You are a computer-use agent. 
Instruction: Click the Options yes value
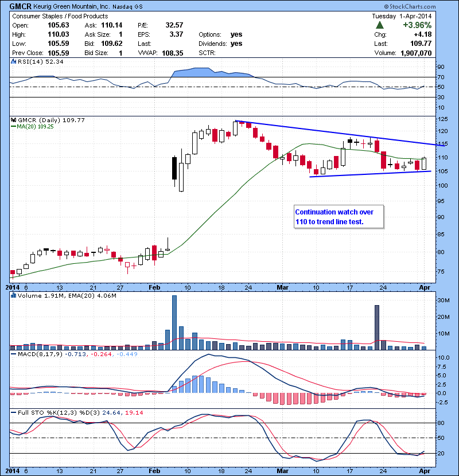point(236,34)
